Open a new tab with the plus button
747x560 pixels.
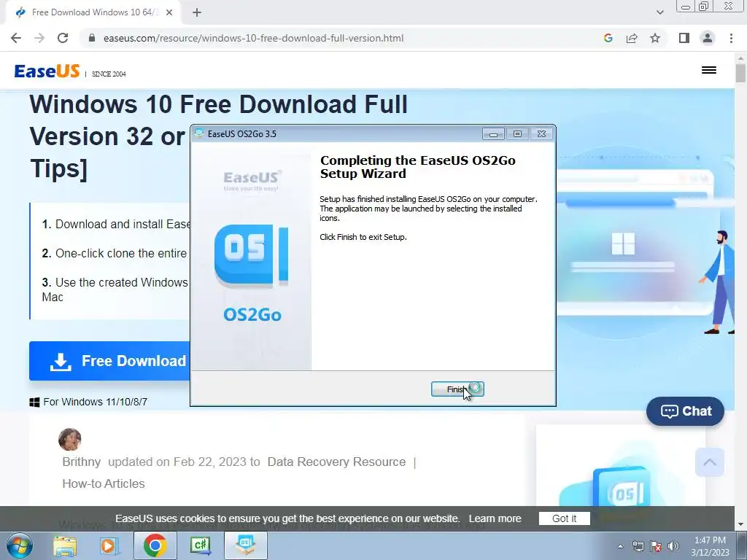point(197,12)
